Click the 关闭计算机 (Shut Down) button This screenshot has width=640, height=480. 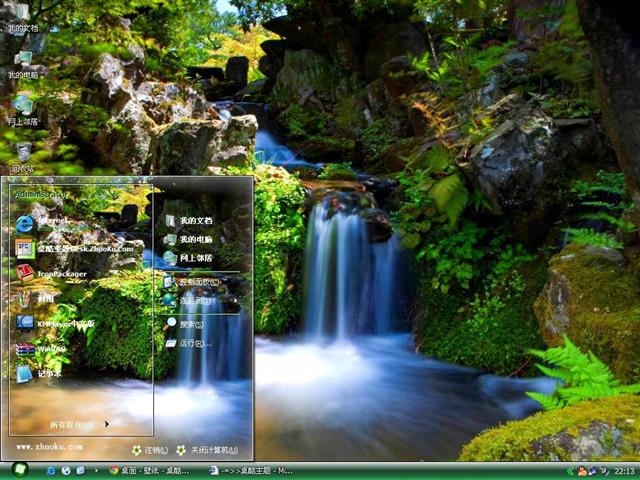[208, 450]
